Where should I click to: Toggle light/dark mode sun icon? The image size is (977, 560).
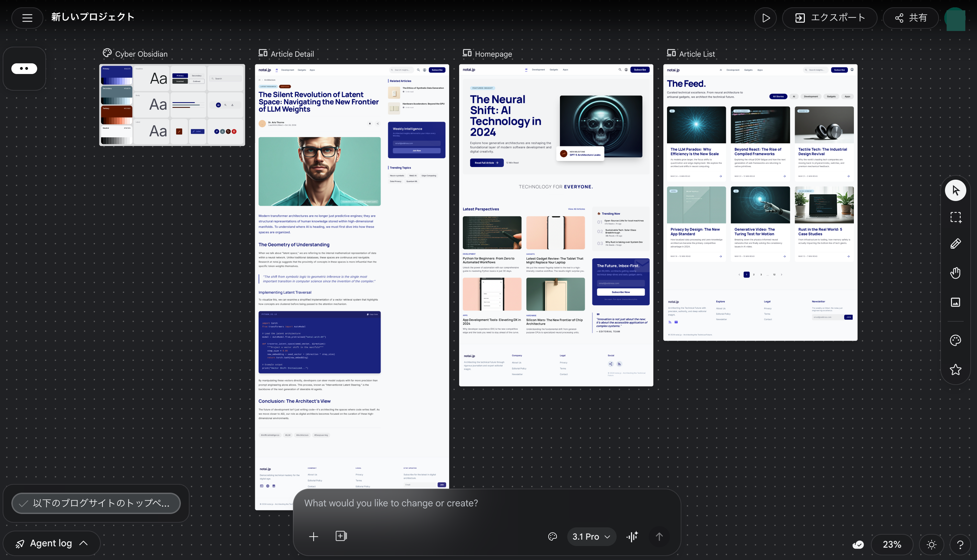[x=931, y=545]
